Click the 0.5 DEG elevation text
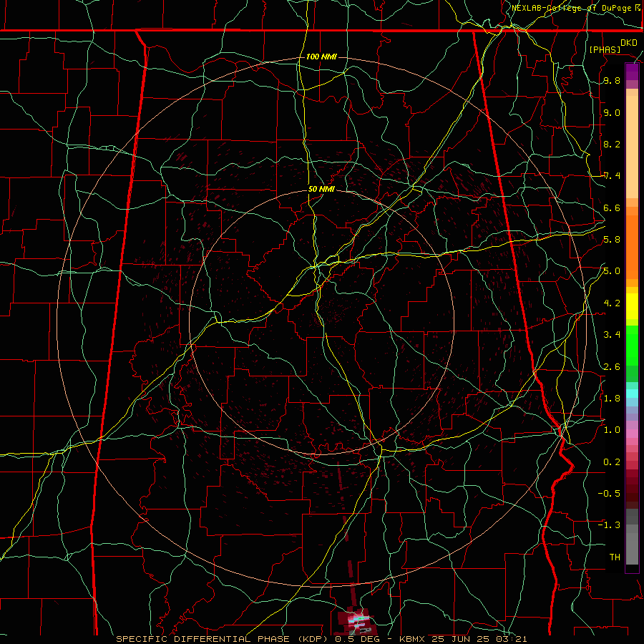 tap(357, 639)
